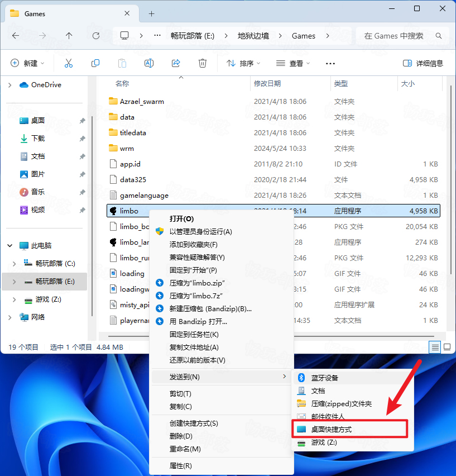This screenshot has height=476, width=456.
Task: Choose 属性(R) in context menu
Action: [180, 466]
